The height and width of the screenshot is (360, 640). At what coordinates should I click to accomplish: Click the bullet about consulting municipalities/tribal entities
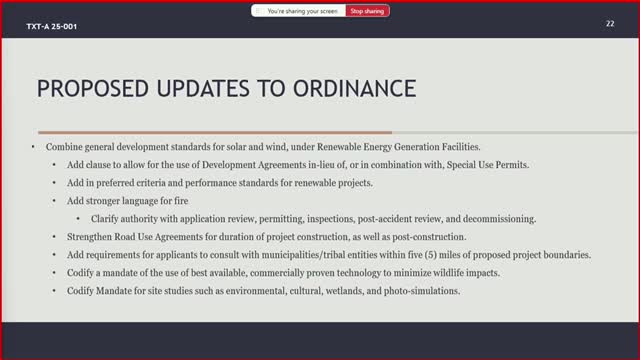coord(329,255)
